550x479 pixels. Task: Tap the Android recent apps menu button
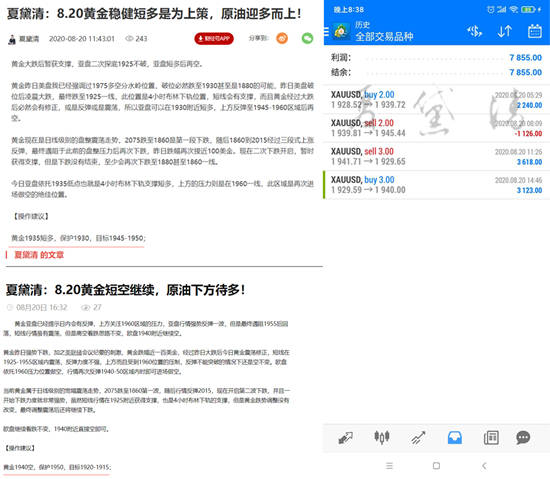tap(389, 466)
